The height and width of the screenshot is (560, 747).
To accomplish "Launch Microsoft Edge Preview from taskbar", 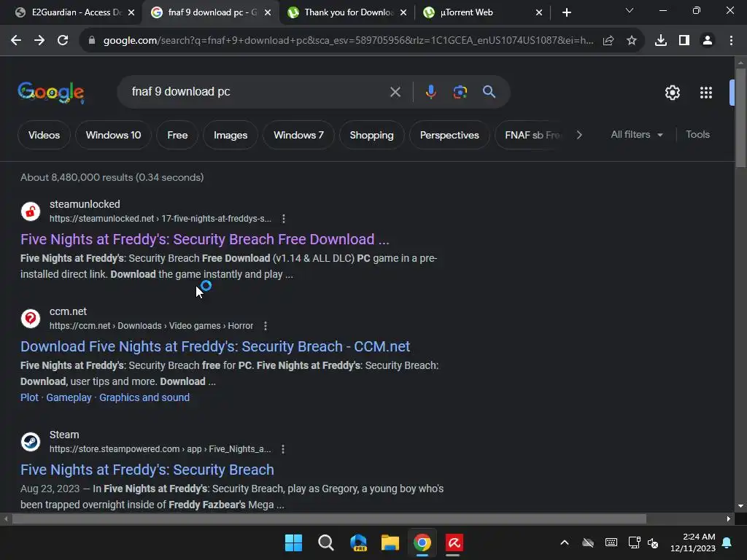I will coord(358,542).
